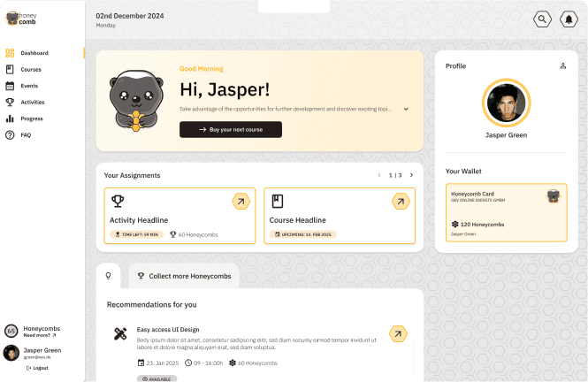Click Need more? link
Viewport: 588px width, 382px height.
(40, 335)
